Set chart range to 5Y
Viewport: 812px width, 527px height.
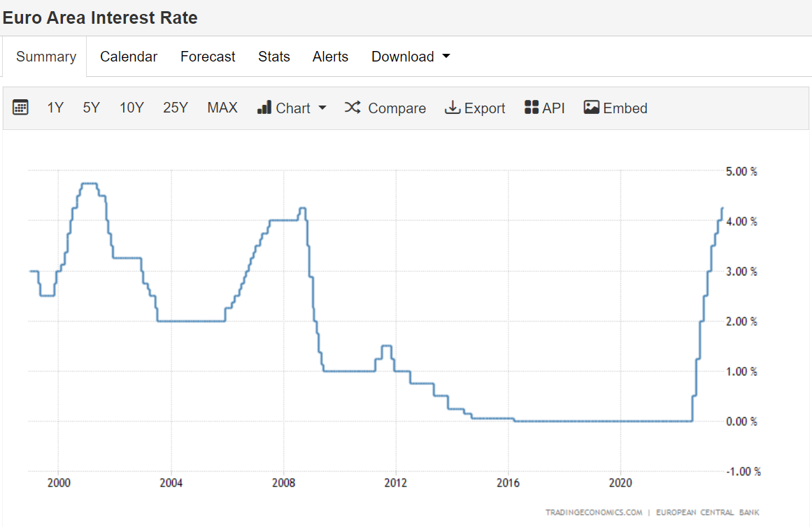point(92,108)
